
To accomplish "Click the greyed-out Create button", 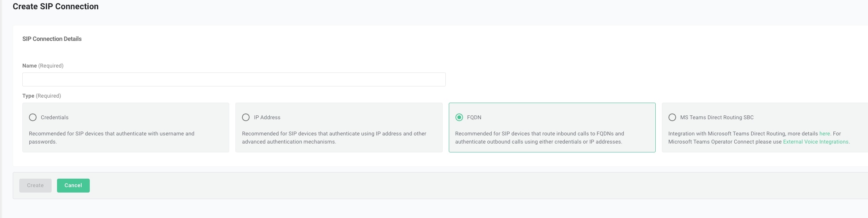I will 35,186.
